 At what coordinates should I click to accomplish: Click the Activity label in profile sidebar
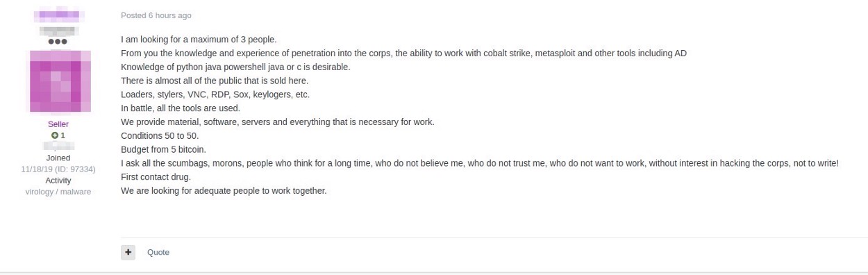pos(58,181)
